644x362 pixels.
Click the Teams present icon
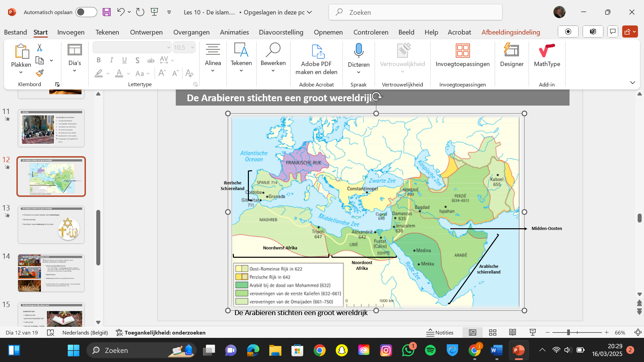593,32
